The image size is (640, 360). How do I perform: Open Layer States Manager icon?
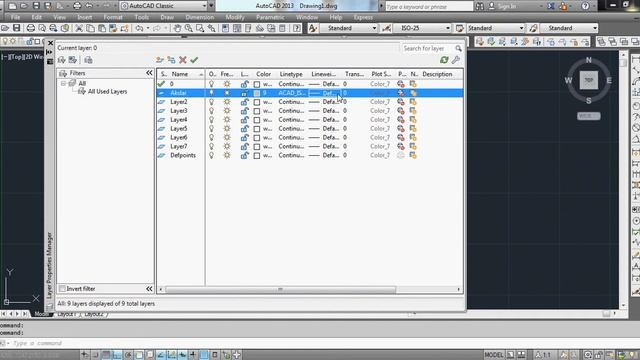pyautogui.click(x=88, y=60)
